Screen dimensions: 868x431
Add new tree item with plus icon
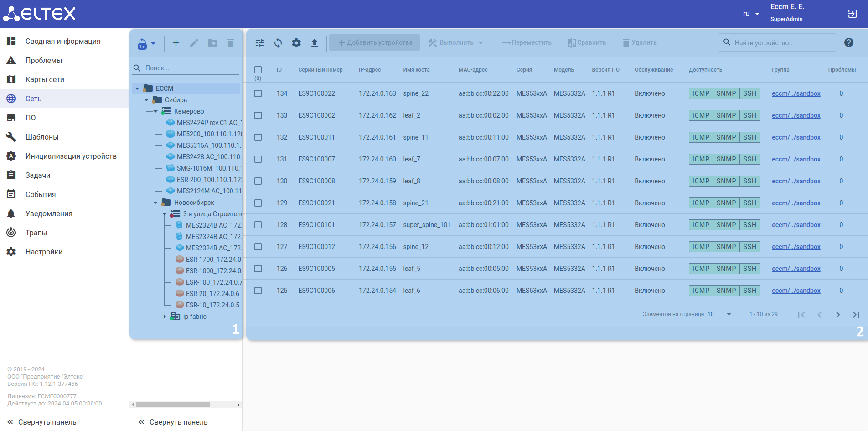(x=176, y=43)
